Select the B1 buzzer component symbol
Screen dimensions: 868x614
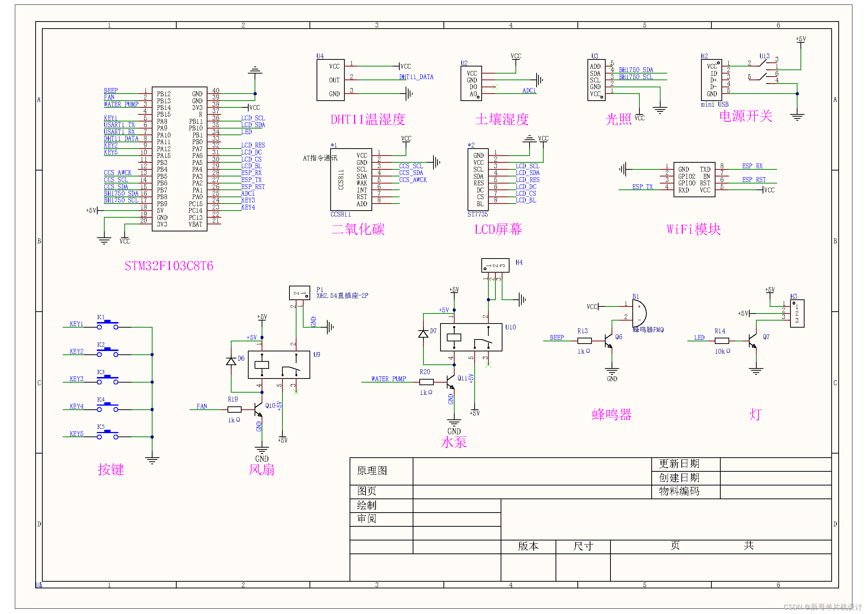640,313
